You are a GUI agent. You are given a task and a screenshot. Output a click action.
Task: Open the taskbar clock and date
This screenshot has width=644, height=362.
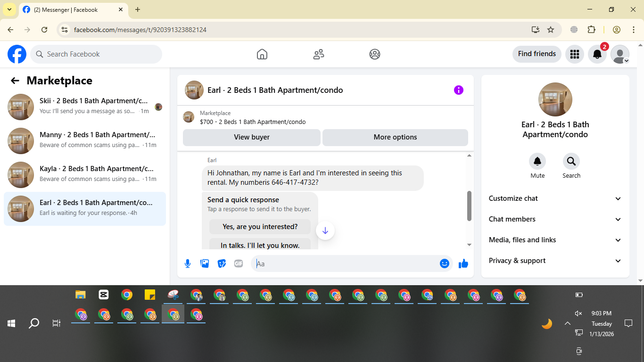click(x=602, y=323)
